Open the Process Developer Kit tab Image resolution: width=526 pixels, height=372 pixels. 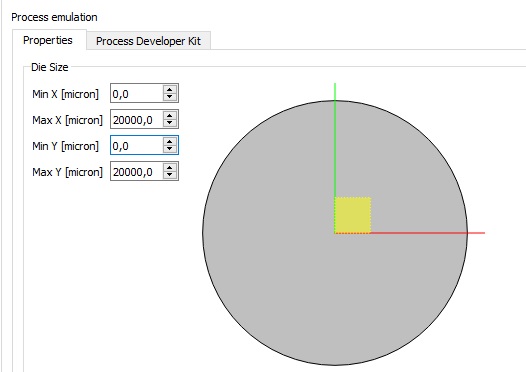148,41
